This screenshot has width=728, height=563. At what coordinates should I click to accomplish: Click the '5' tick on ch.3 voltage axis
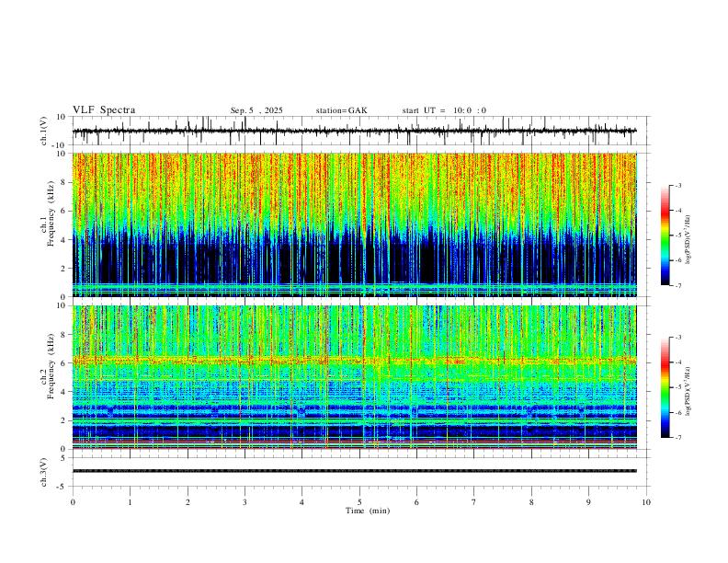64,458
